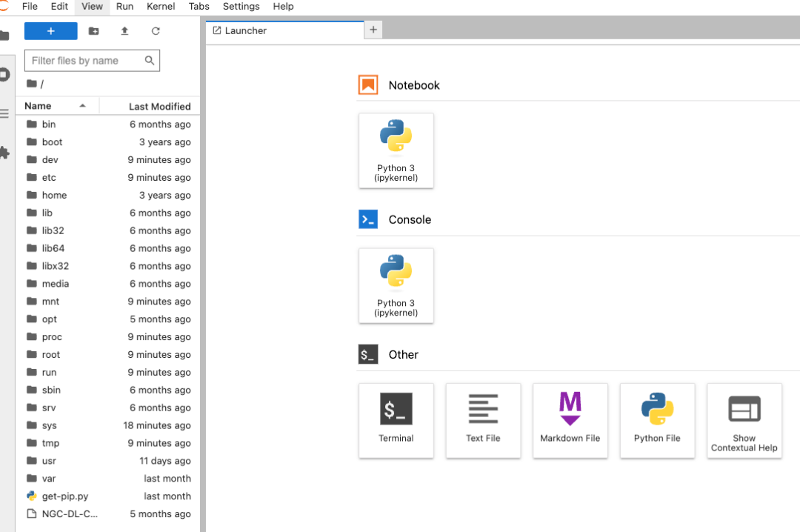The width and height of the screenshot is (800, 532).
Task: Select the NGC-DL-C... file
Action: tap(107, 513)
